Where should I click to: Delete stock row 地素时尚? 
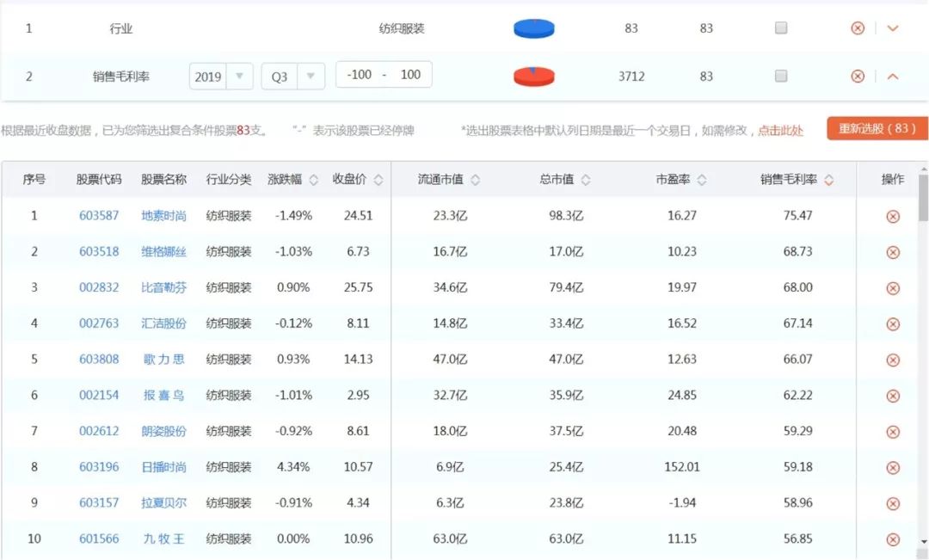893,216
